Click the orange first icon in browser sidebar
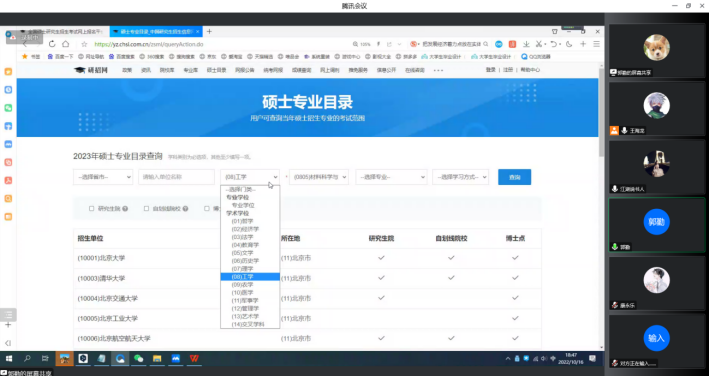The image size is (709, 376). pyautogui.click(x=8, y=71)
